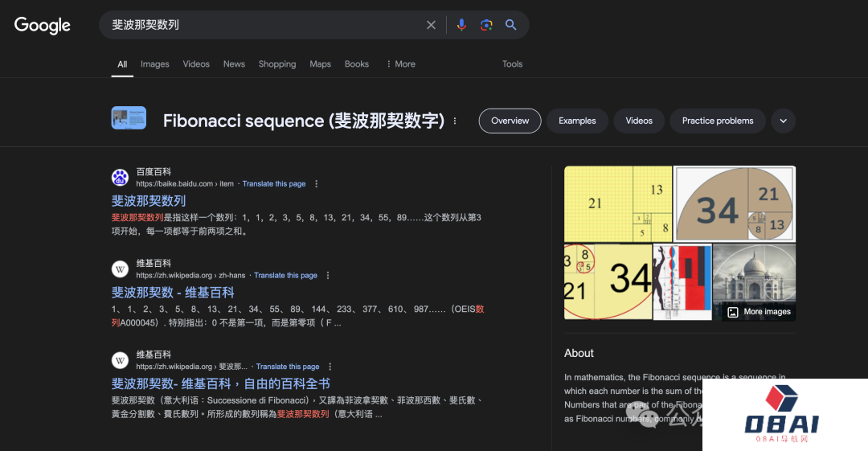This screenshot has height=451, width=868.
Task: Click inside the search input field
Action: (265, 25)
